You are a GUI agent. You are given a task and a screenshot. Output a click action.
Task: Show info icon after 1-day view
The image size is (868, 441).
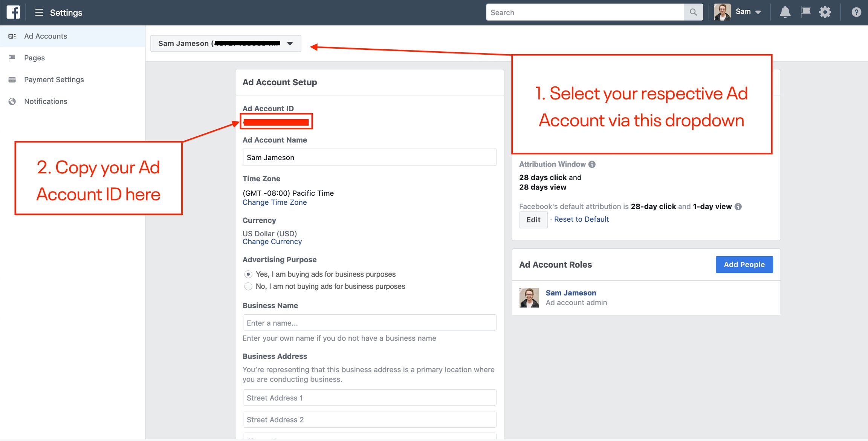tap(738, 207)
